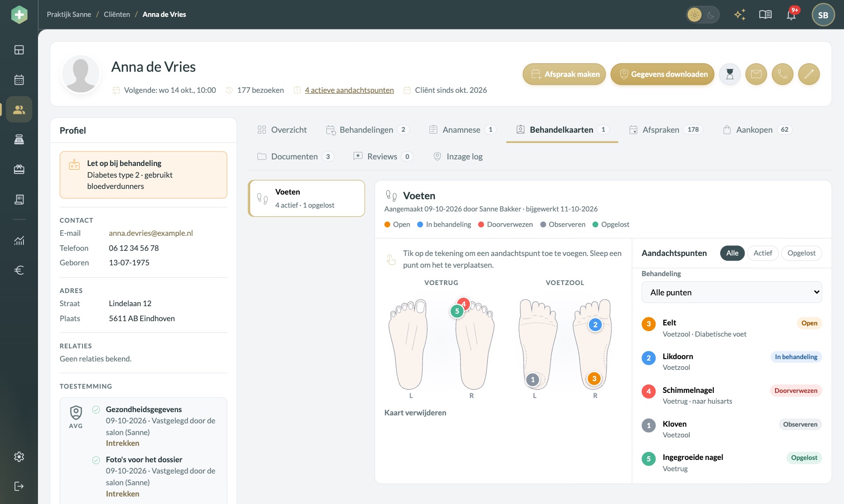This screenshot has height=504, width=844.
Task: Toggle the light/dark theme switch
Action: click(x=702, y=15)
